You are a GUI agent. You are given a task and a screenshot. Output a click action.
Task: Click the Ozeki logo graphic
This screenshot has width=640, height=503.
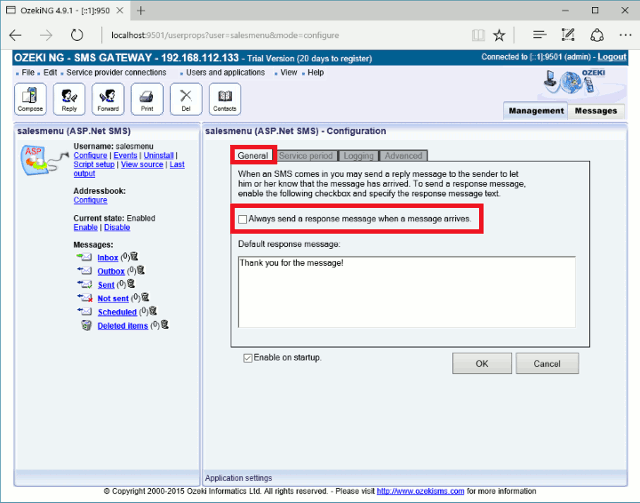point(576,82)
